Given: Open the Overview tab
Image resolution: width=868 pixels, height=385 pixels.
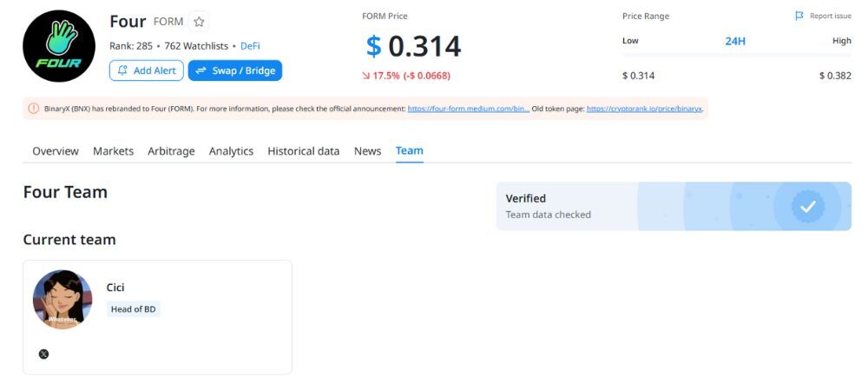Looking at the screenshot, I should 56,151.
